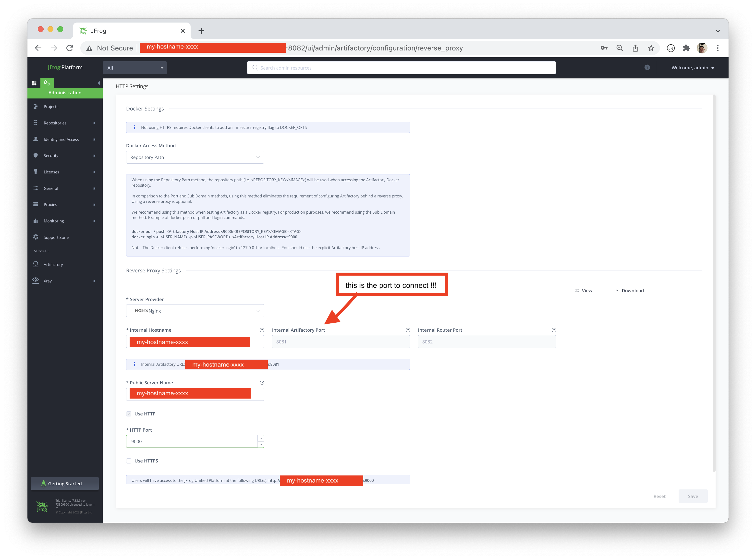Click the Application grid icon in sidebar

[34, 83]
